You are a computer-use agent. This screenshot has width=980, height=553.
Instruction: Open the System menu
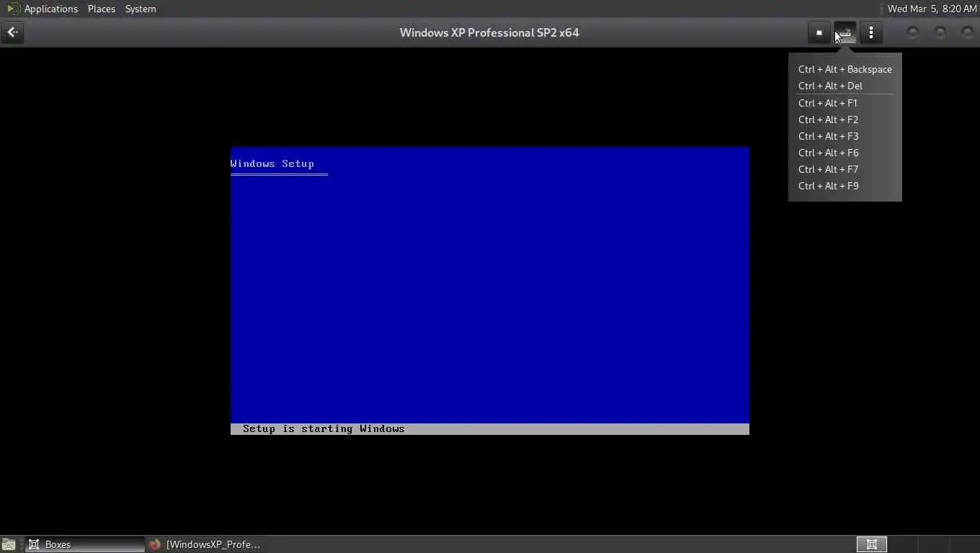(x=141, y=9)
